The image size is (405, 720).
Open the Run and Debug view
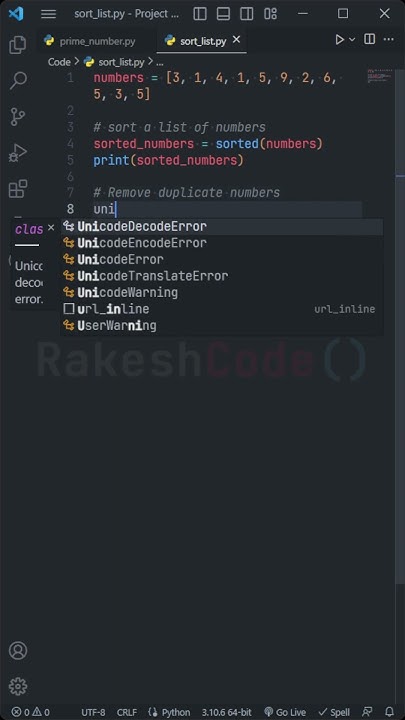(x=18, y=153)
